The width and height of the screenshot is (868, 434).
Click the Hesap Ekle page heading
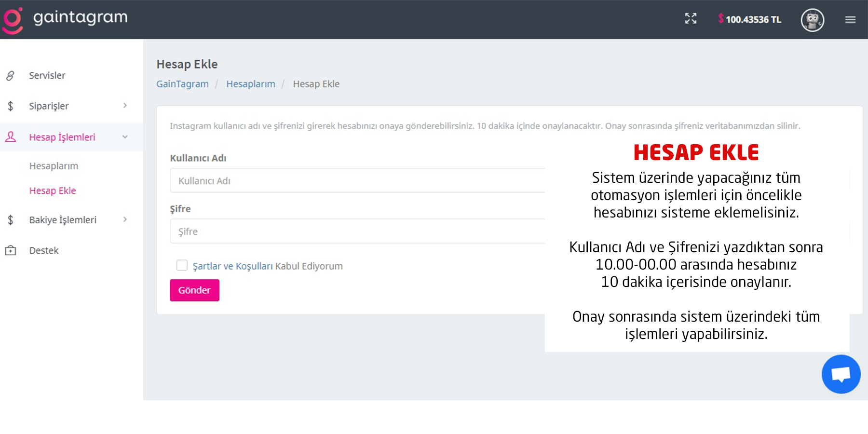coord(187,64)
